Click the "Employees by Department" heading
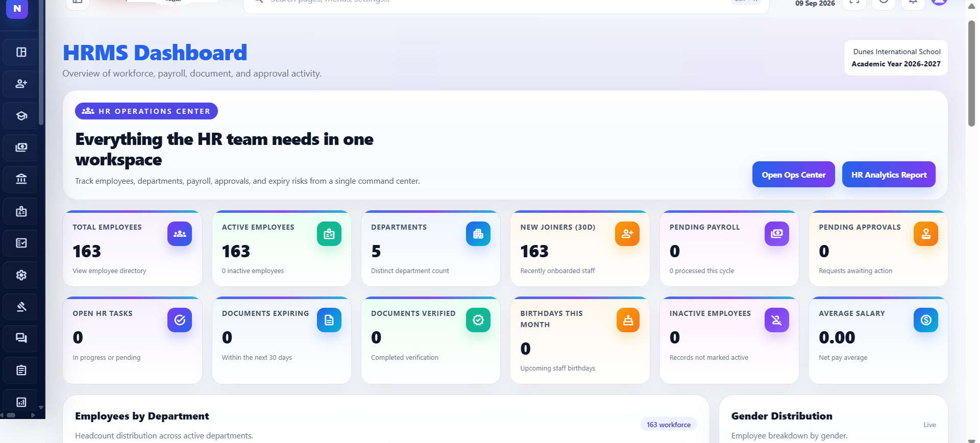The height and width of the screenshot is (443, 980). click(x=142, y=416)
